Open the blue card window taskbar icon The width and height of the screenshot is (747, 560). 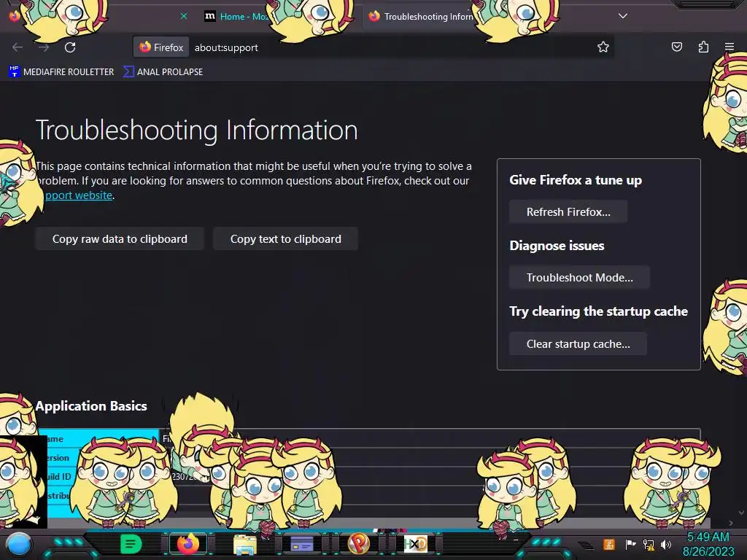pos(301,544)
